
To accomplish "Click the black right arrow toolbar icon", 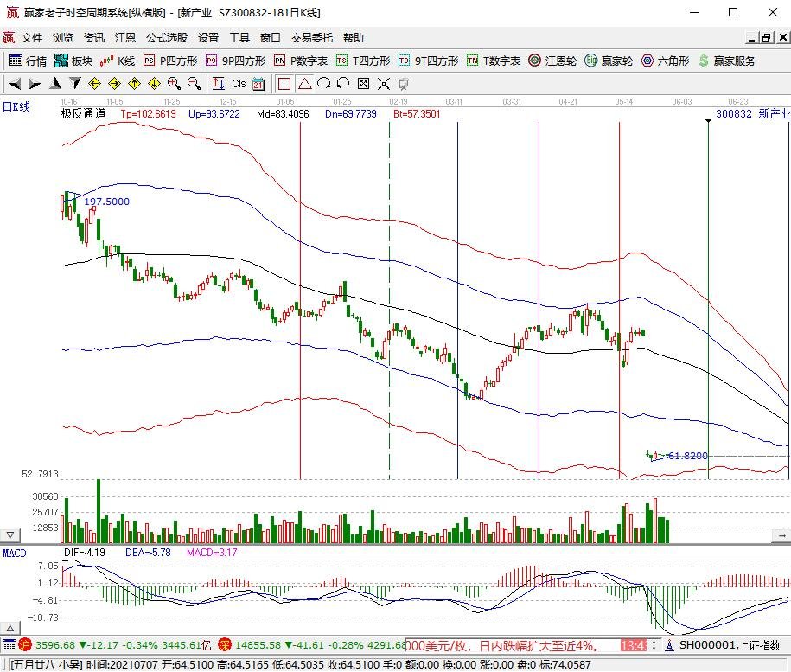I will coord(35,84).
